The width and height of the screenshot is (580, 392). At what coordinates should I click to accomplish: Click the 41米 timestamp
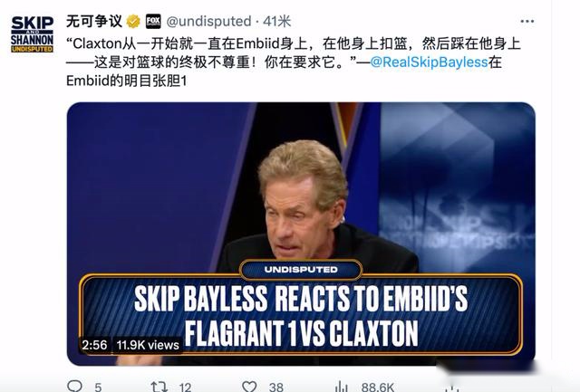coord(277,22)
